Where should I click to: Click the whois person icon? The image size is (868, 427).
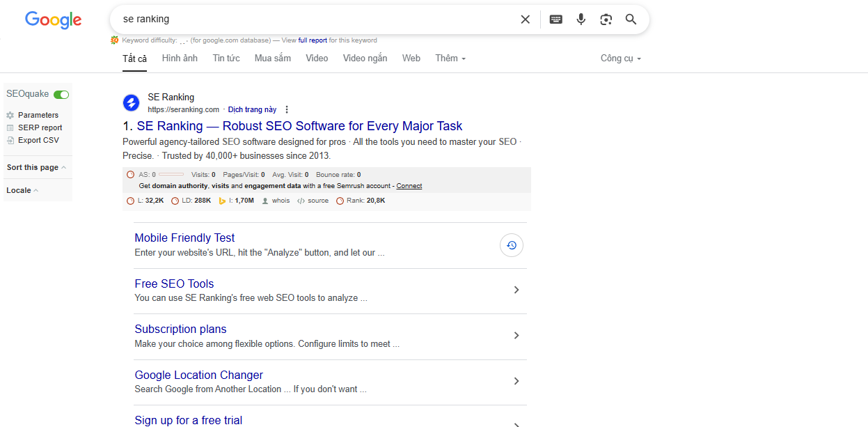point(265,201)
